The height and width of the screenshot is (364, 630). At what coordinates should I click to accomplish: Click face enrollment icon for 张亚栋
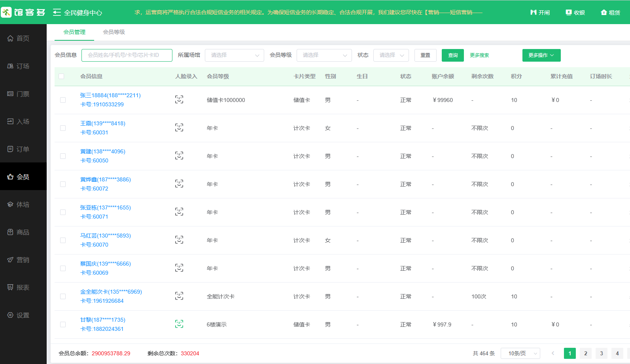point(179,212)
